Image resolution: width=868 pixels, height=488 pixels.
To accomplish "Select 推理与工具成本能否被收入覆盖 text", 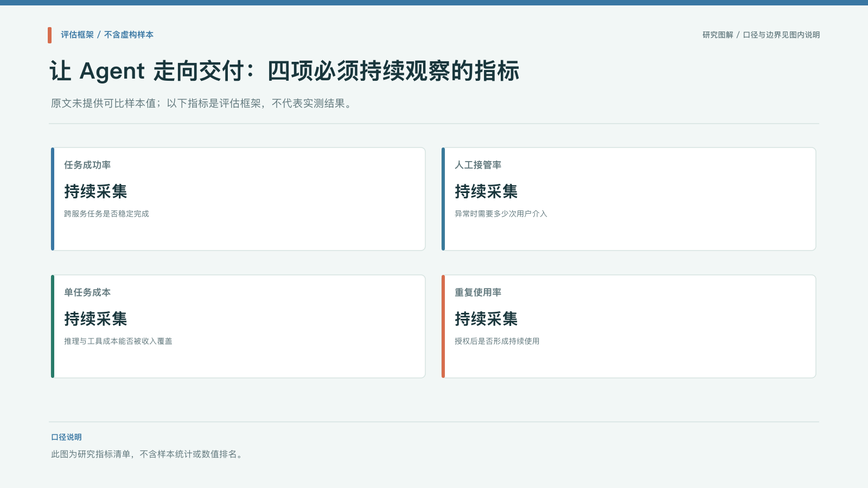I will click(118, 341).
